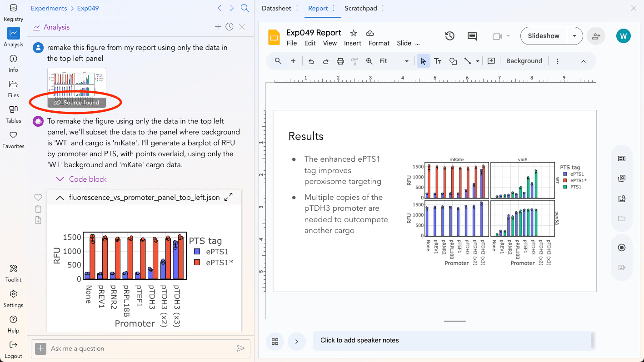Select the text box tool

(x=438, y=61)
